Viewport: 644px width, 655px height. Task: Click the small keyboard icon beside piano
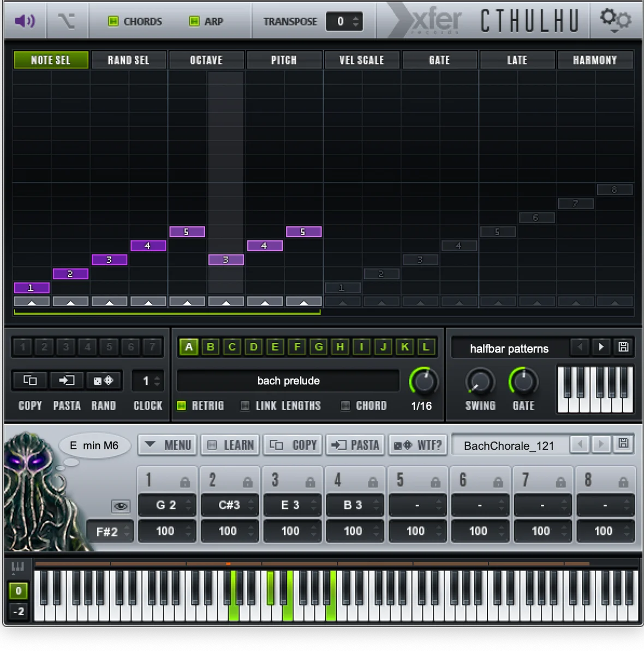[17, 568]
